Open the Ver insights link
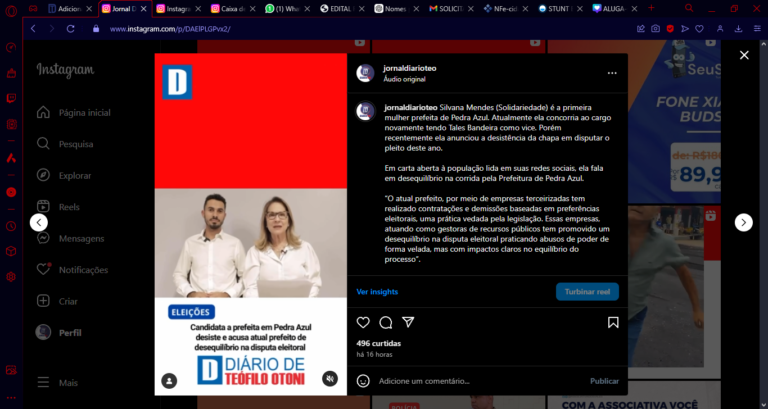The height and width of the screenshot is (409, 768). pos(376,291)
